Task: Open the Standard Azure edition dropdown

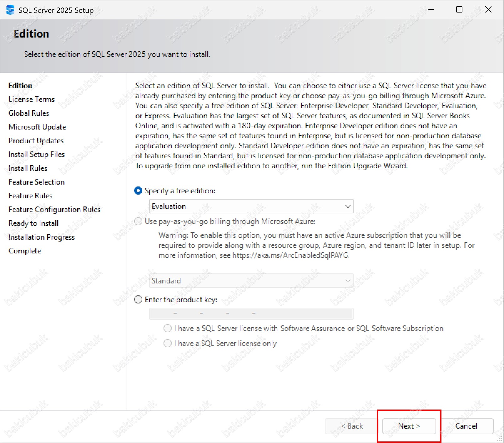Action: coord(251,281)
